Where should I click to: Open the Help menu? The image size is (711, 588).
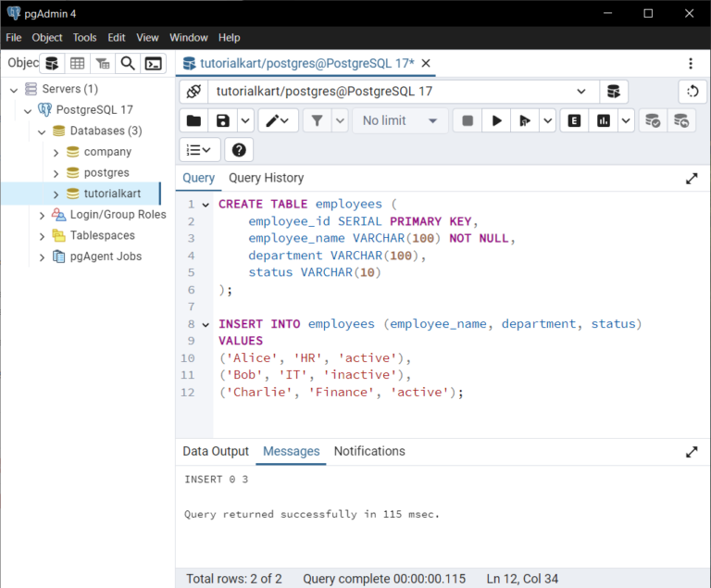(x=229, y=38)
